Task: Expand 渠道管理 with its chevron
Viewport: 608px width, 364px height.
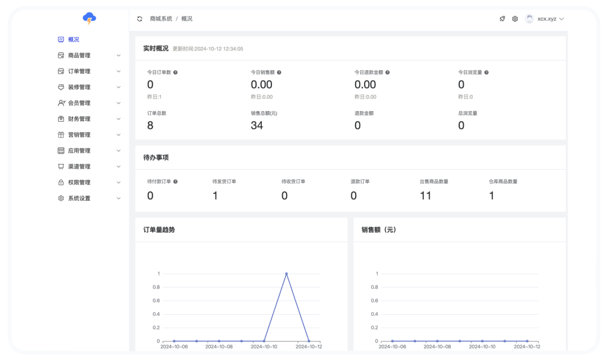Action: tap(119, 167)
